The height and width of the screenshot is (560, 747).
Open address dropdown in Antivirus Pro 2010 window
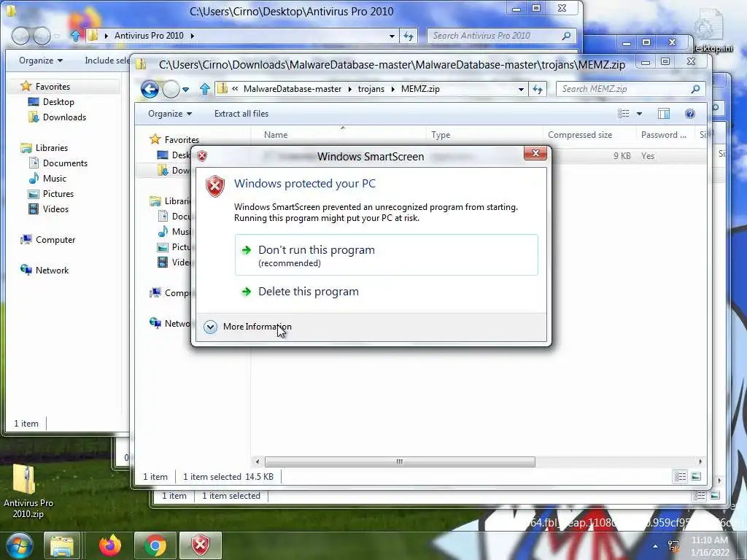tap(392, 36)
